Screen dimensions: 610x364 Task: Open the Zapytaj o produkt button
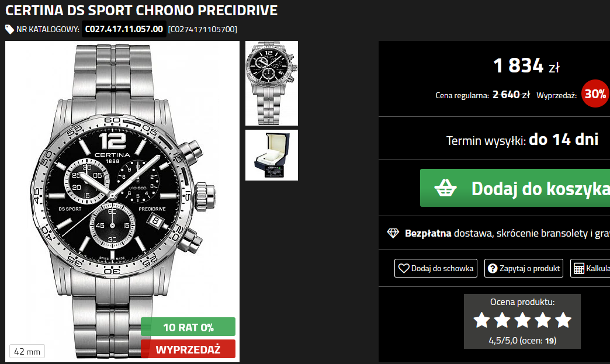(524, 268)
